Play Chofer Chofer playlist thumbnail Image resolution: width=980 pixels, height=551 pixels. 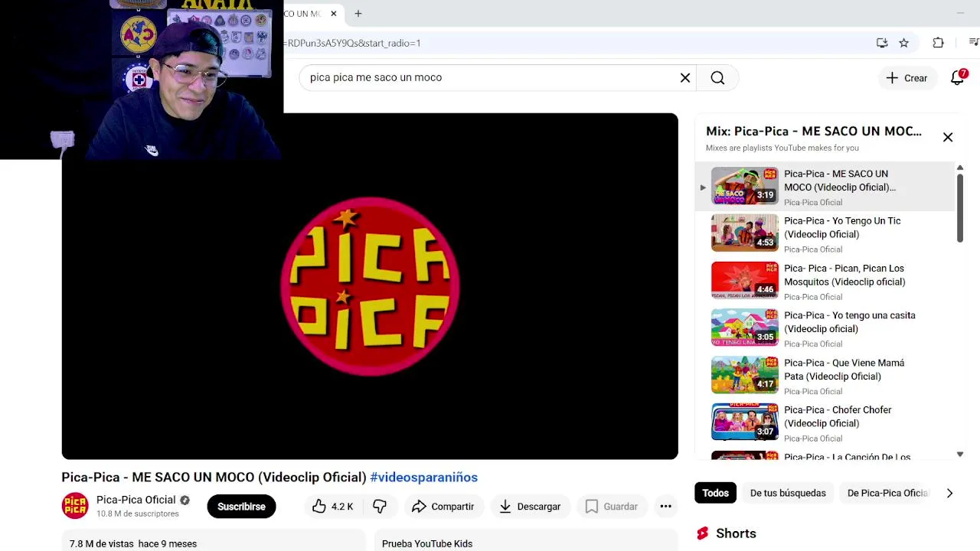[x=745, y=422]
